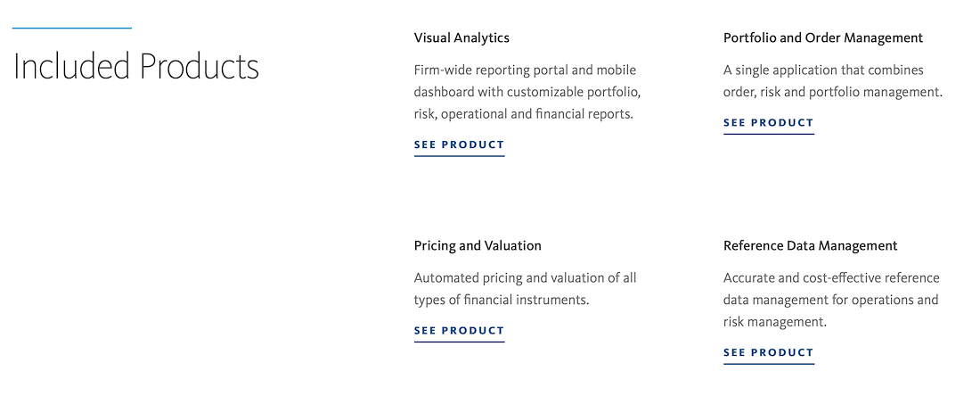Select the Pricing and Valuation heading
Viewport: 980px width, 404px height.
478,246
